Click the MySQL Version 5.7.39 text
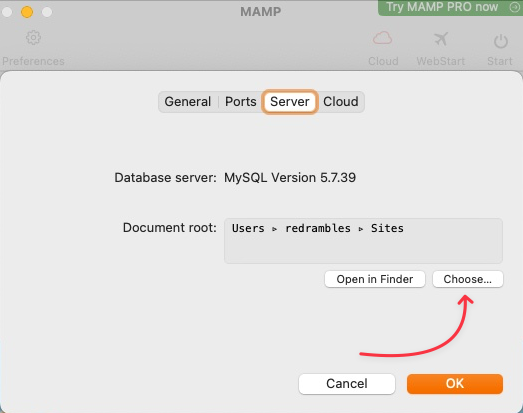Viewport: 523px width, 413px height. click(x=290, y=177)
